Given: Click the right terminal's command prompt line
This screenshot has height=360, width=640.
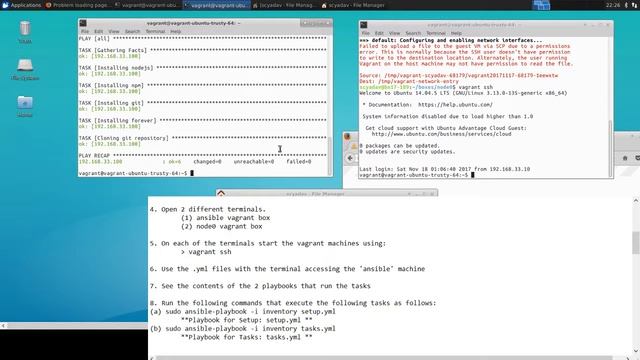Looking at the screenshot, I should (x=417, y=175).
